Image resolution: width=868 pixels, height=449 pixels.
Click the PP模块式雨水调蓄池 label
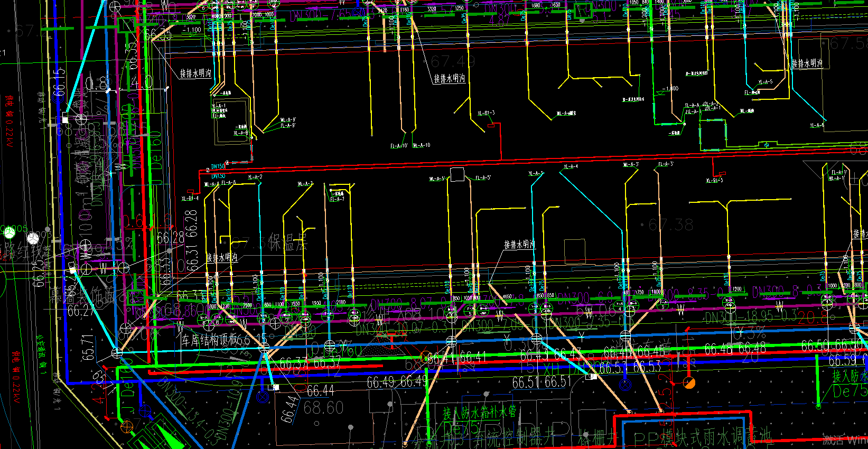pos(703,438)
